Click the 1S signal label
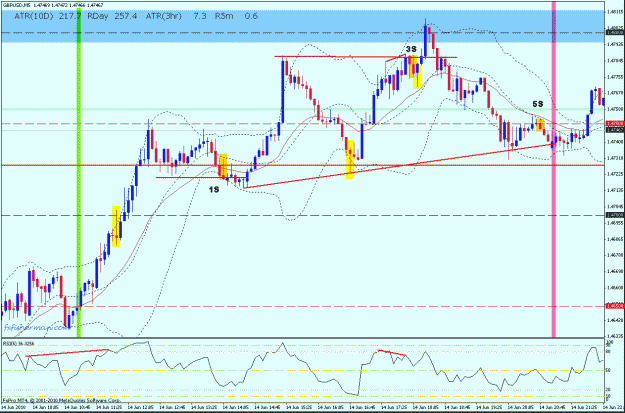The width and height of the screenshot is (625, 413). [x=214, y=190]
